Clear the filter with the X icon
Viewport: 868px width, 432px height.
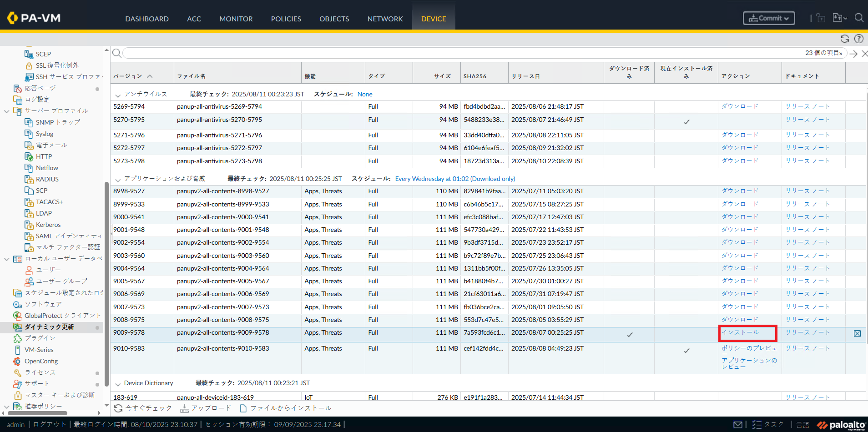click(x=864, y=54)
